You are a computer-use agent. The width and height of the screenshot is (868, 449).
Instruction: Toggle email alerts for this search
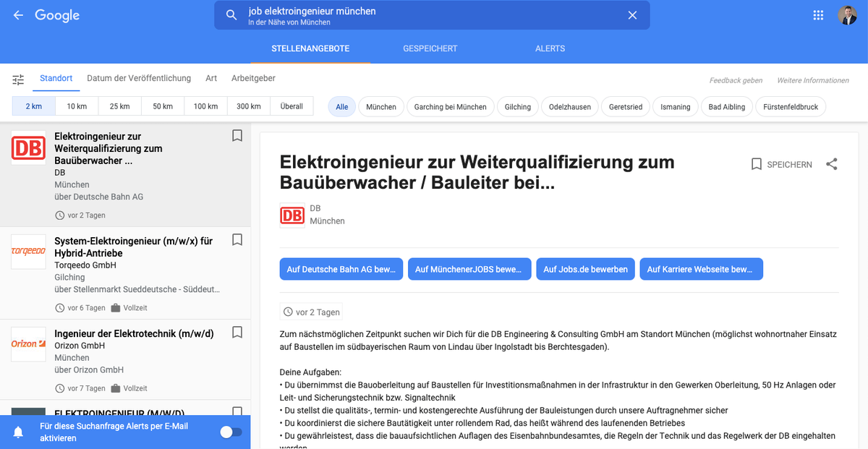pyautogui.click(x=231, y=432)
